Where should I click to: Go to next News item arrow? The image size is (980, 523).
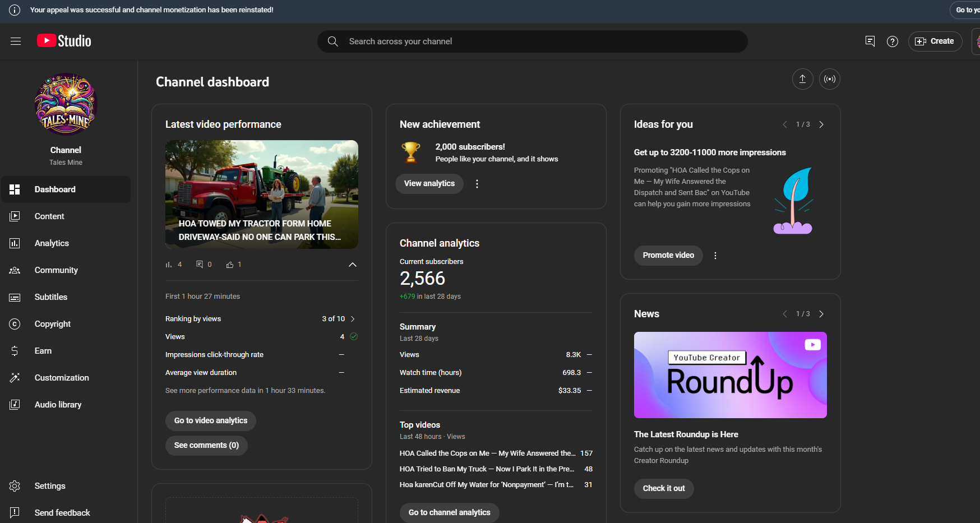[821, 314]
